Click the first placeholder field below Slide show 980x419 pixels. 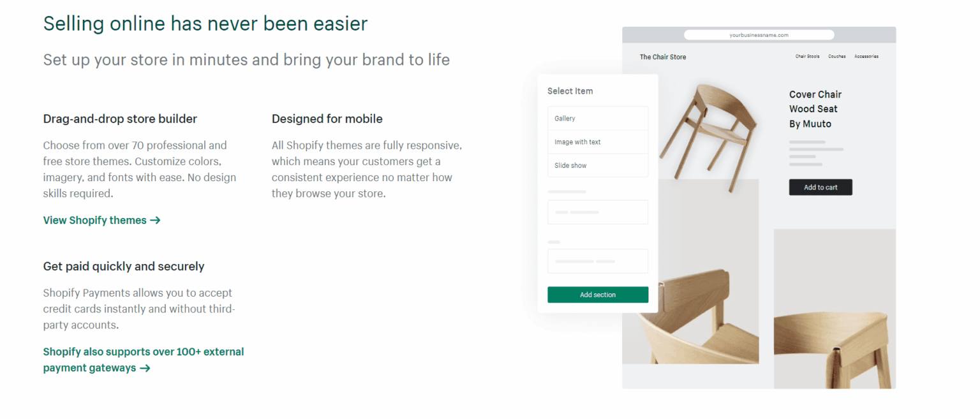(x=598, y=212)
